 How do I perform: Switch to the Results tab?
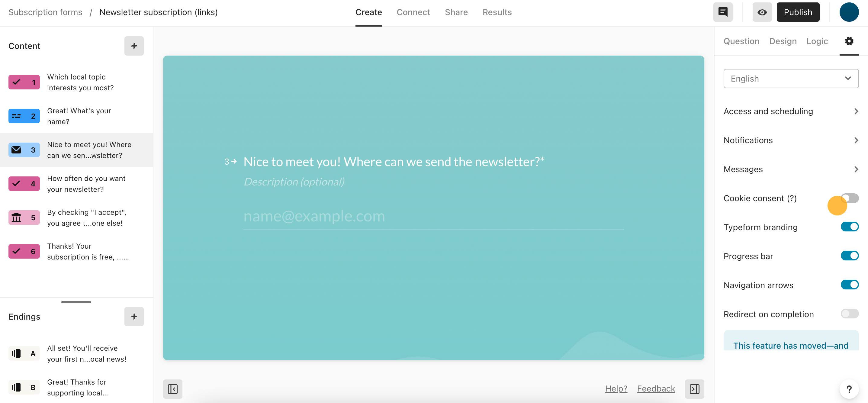tap(497, 12)
